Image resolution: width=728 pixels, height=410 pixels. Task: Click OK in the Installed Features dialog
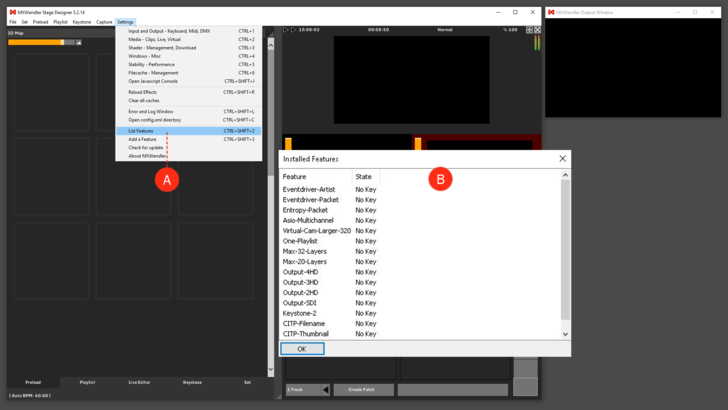[302, 349]
